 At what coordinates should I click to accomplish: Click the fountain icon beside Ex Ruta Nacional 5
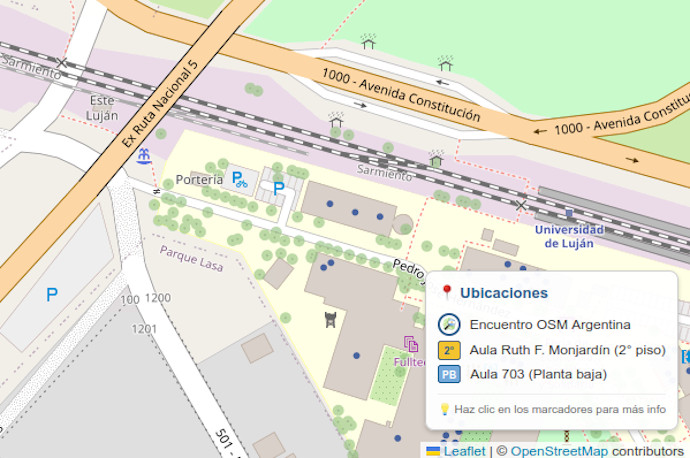tap(144, 157)
